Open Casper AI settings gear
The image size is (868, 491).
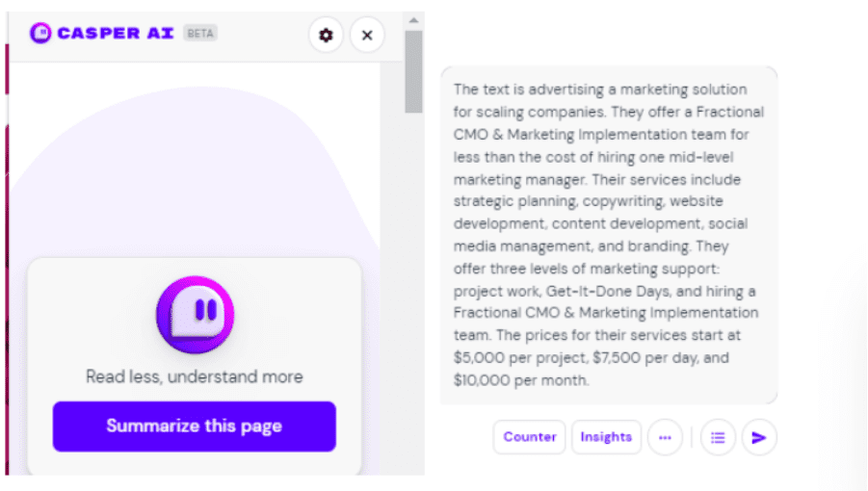click(326, 36)
